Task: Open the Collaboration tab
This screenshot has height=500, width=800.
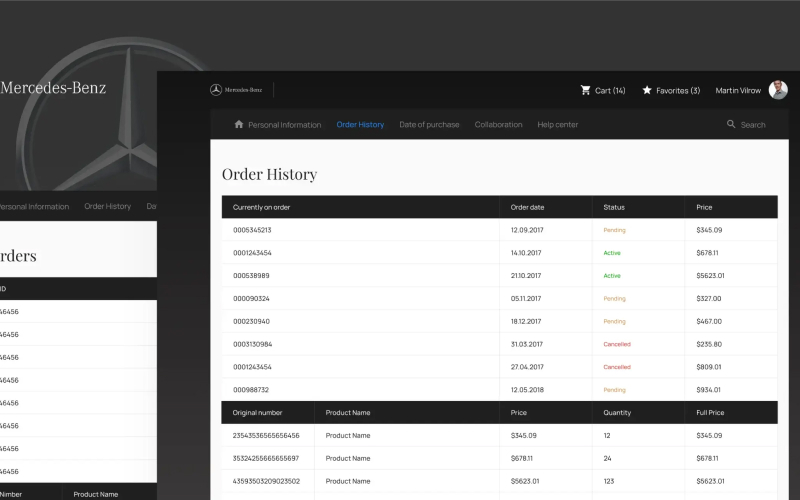Action: [x=498, y=124]
